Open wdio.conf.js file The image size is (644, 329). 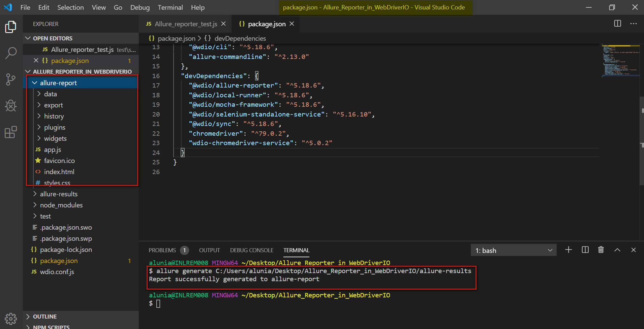(x=57, y=272)
